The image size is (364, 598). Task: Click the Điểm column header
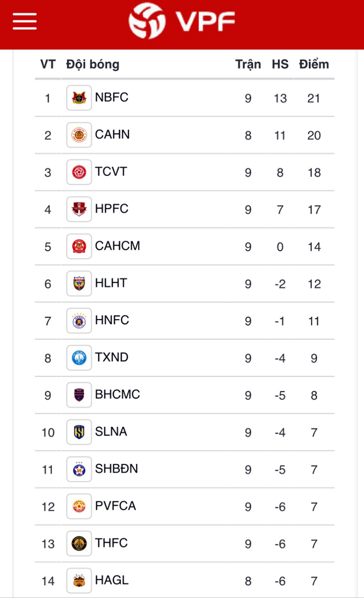point(314,65)
